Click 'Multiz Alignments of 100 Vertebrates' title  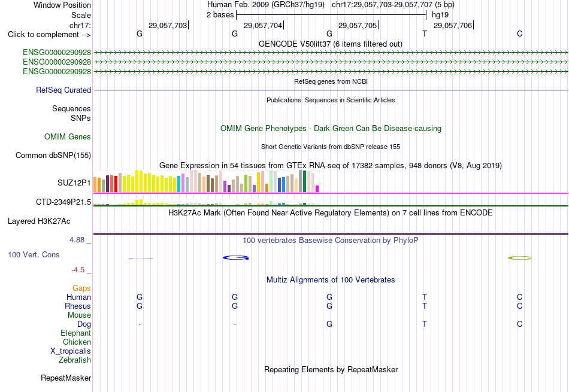point(331,279)
